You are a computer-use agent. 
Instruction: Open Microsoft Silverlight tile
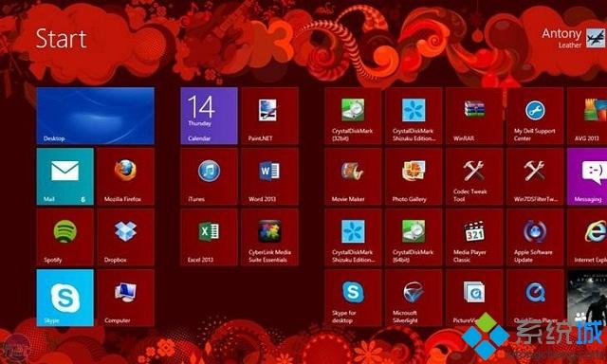(414, 298)
